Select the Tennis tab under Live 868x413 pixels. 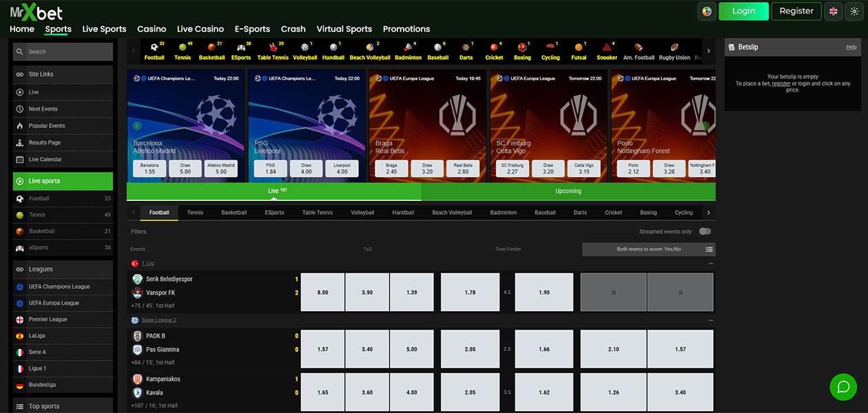[195, 213]
